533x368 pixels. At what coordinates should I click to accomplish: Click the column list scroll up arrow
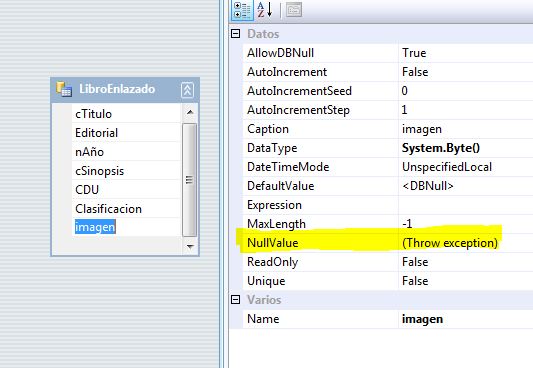[190, 112]
